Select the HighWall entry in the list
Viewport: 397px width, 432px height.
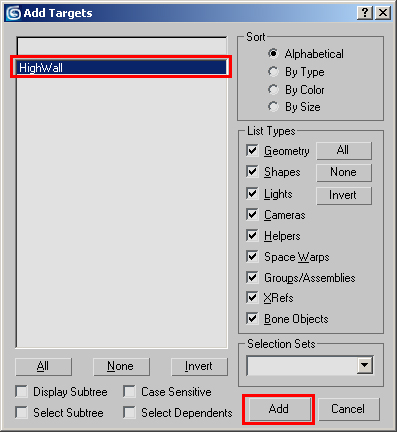[x=122, y=67]
